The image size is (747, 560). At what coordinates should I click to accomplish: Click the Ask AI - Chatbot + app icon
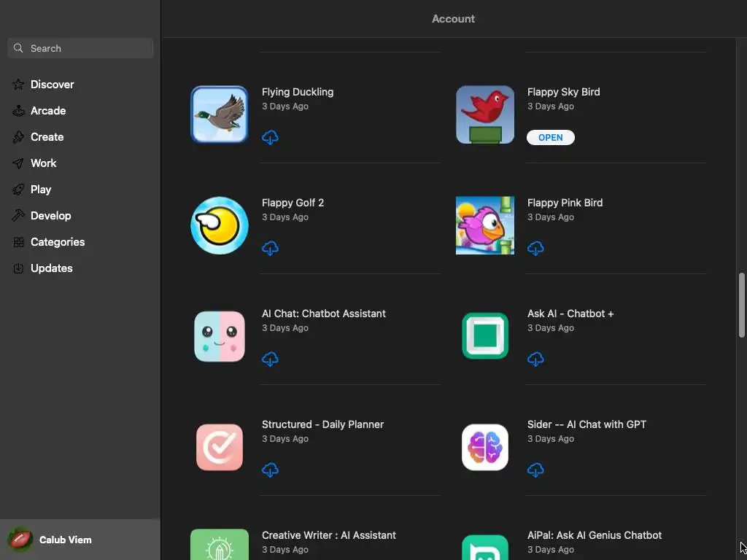tap(485, 336)
